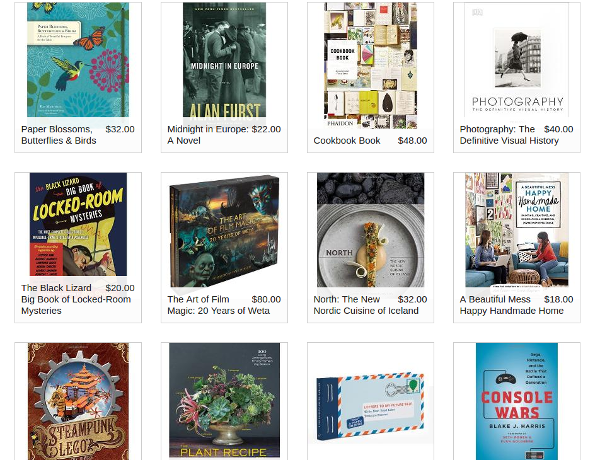
Task: Open the Plant Recipe book cover
Action: (x=224, y=400)
